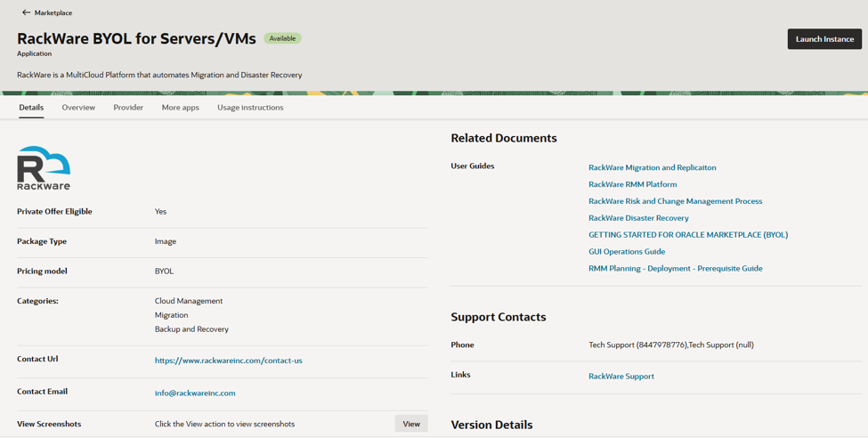
Task: Open GETTING STARTED FOR ORACLE MARKETPLACE (BYOL)
Action: click(688, 235)
